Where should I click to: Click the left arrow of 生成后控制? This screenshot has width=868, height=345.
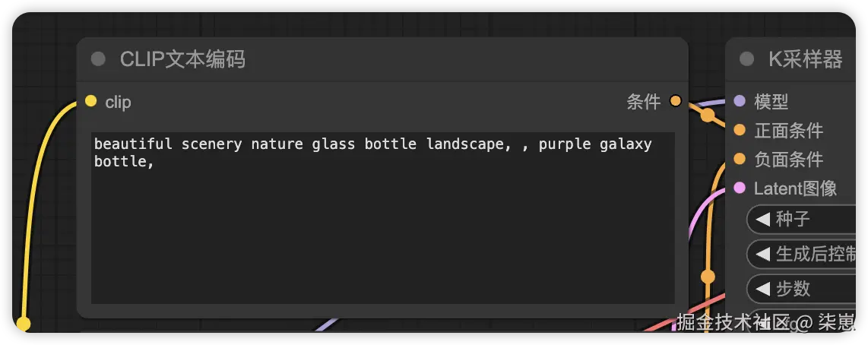click(x=763, y=254)
